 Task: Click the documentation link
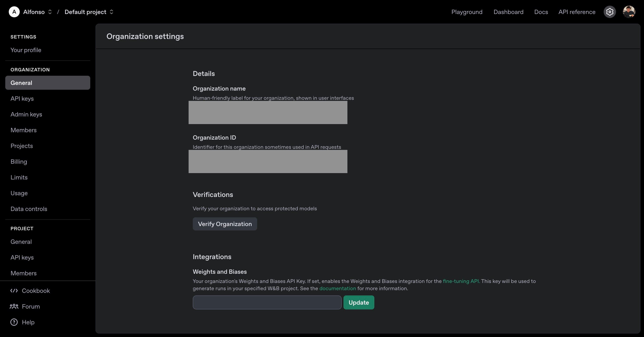(338, 288)
